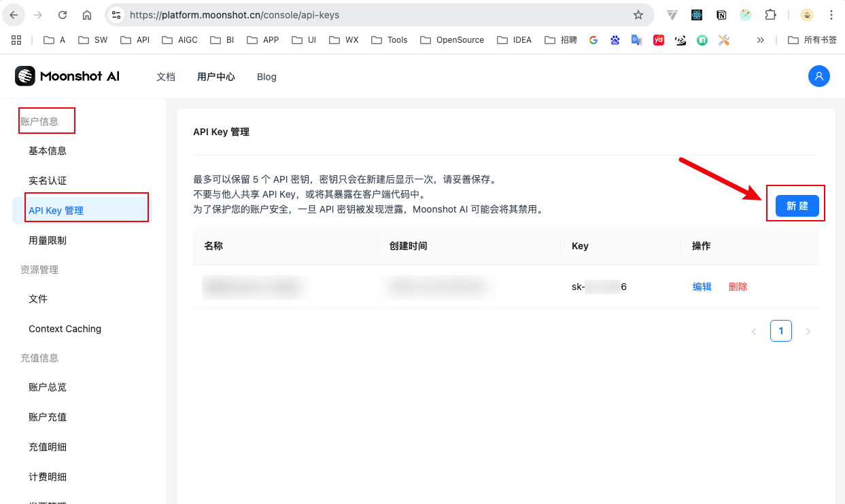The image size is (845, 504).
Task: Open the Chrome three-dot menu
Action: (831, 15)
